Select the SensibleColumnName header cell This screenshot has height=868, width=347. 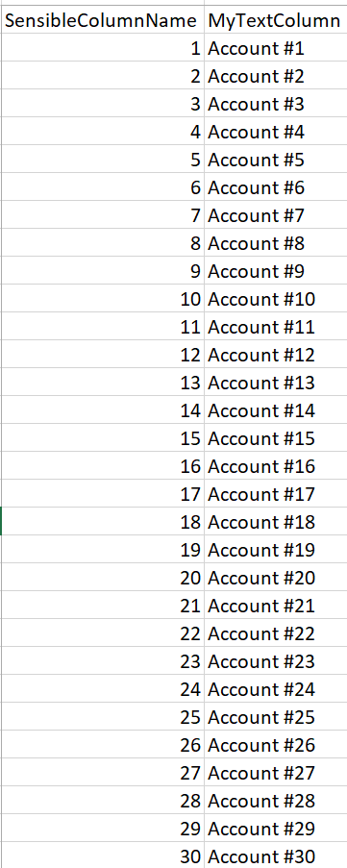pyautogui.click(x=103, y=20)
